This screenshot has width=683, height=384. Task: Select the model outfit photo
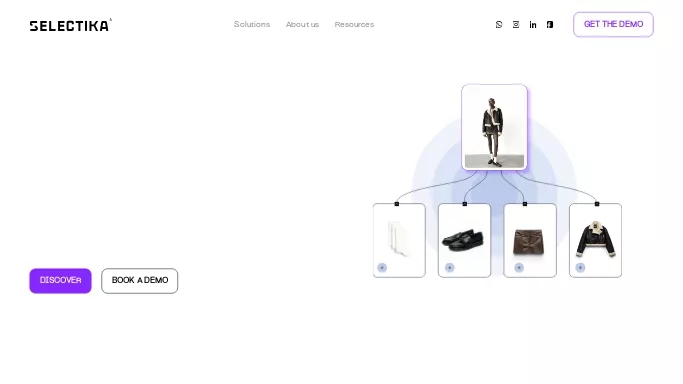pos(494,127)
